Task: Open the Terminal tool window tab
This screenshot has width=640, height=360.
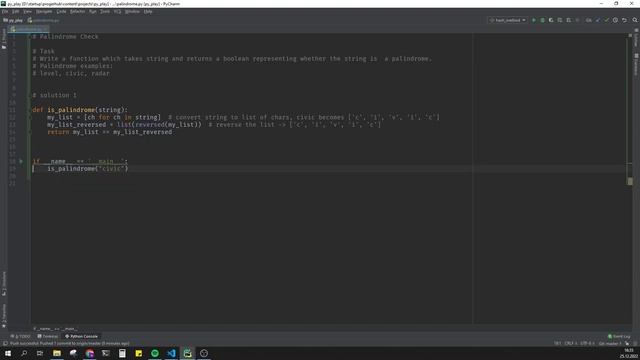Action: [48, 336]
